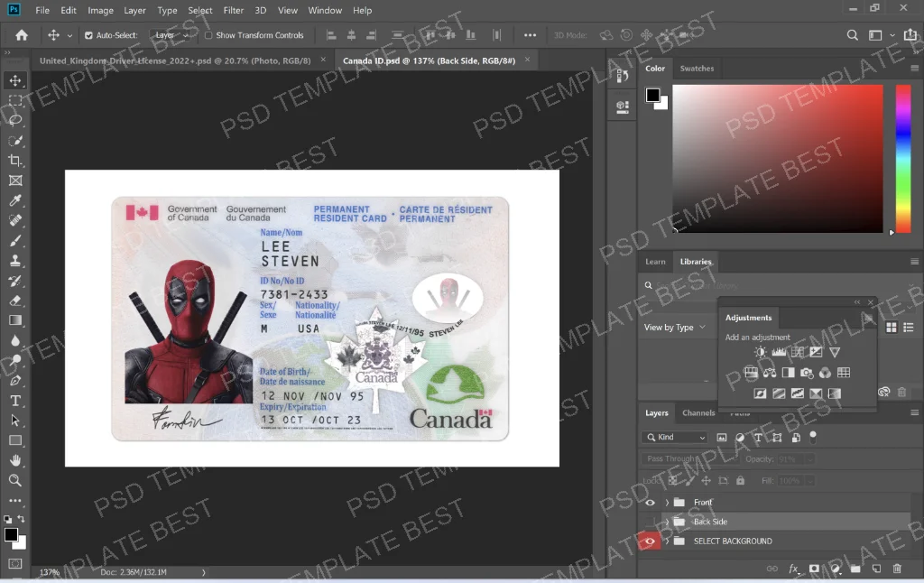
Task: Select the Lasso tool
Action: tap(15, 120)
